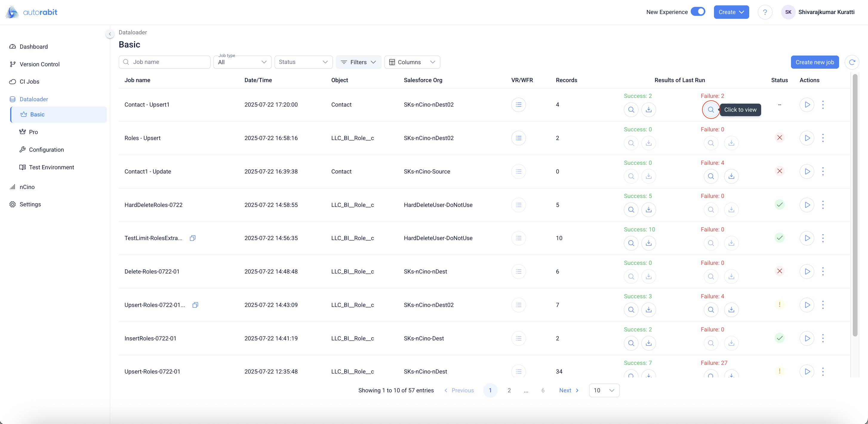View failure records of Contact1 - Update
The width and height of the screenshot is (868, 424).
711,176
